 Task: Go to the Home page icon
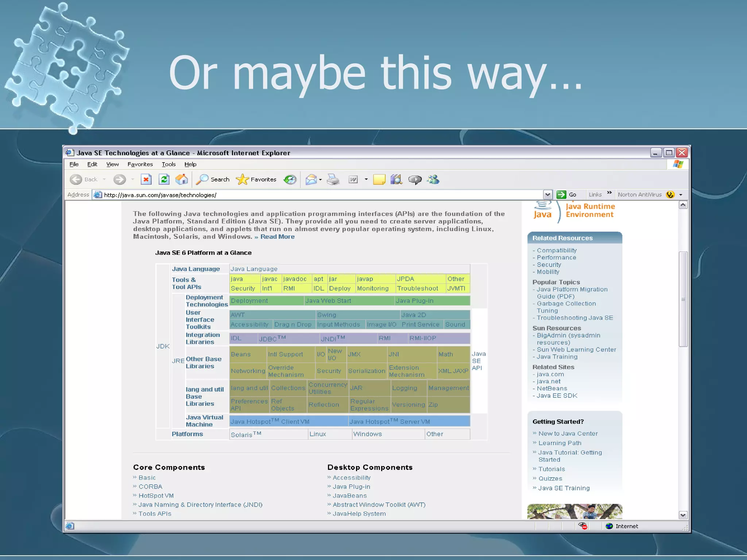click(182, 179)
